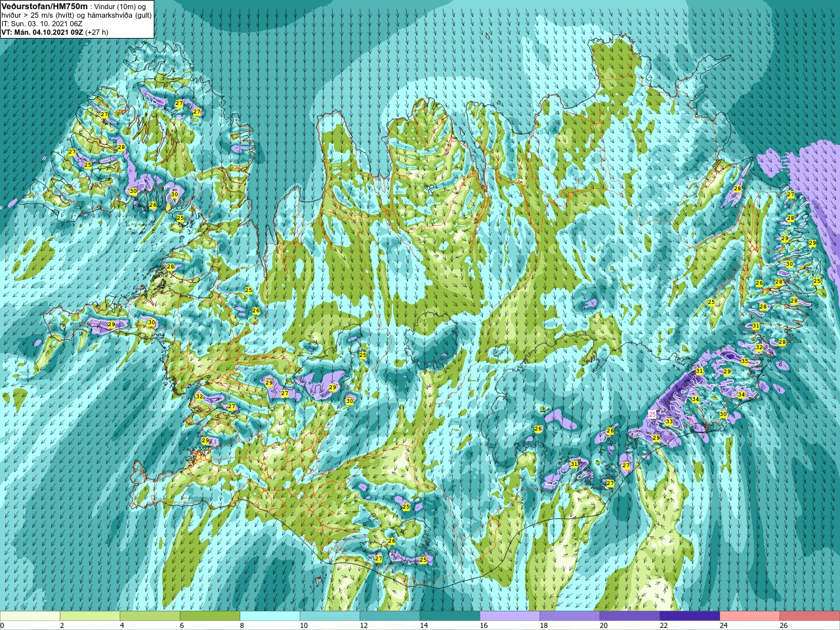Click the 'IT: Sun. 03. 10. 2021 06Z' line
The image size is (840, 630).
[41, 24]
